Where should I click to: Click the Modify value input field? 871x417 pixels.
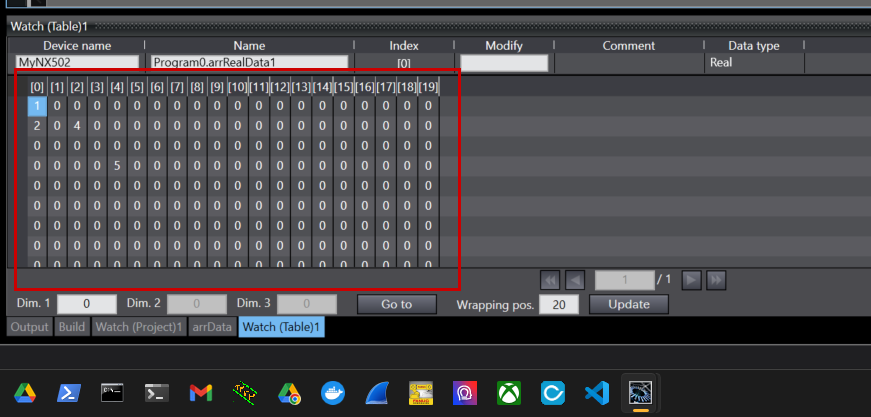[x=504, y=63]
